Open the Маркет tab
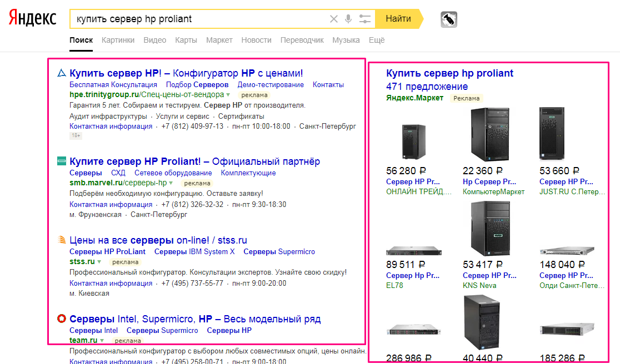Viewport: 620px width, 364px height. (219, 40)
